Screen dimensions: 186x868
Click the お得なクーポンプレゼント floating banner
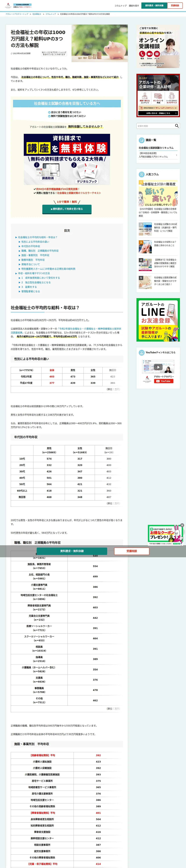click(165, 535)
